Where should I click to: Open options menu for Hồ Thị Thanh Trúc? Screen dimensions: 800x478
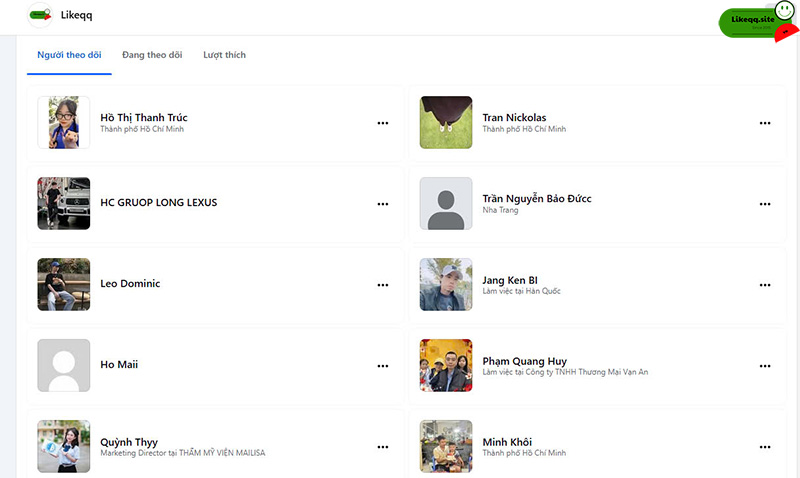coord(383,123)
